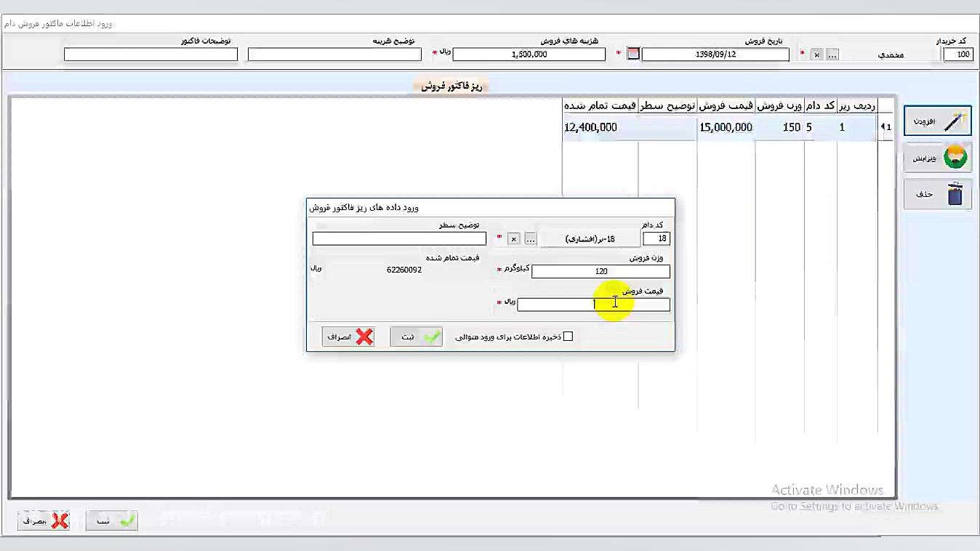Select the livestock code cell showing 5

[x=820, y=127]
